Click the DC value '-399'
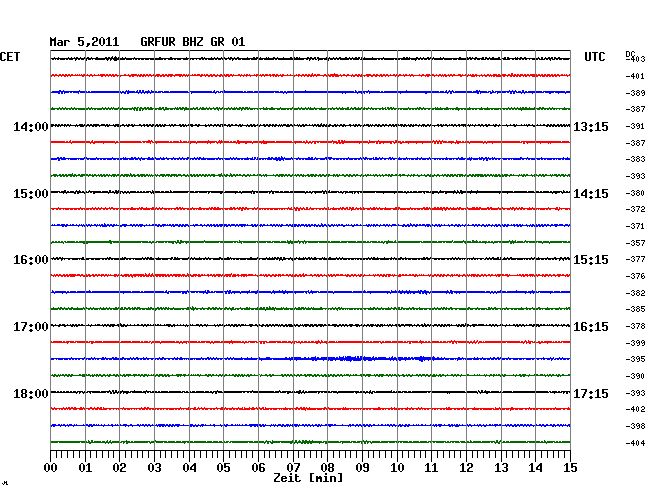This screenshot has height=494, width=650. [635, 343]
